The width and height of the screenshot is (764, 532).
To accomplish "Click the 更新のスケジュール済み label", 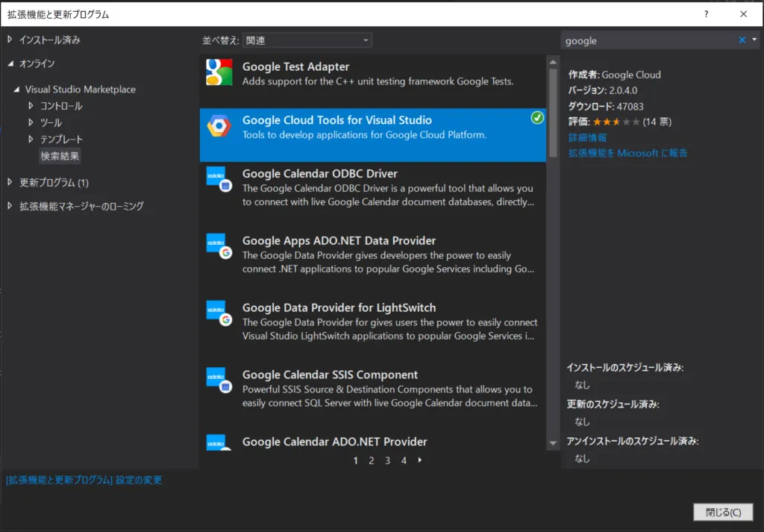I will (x=613, y=404).
